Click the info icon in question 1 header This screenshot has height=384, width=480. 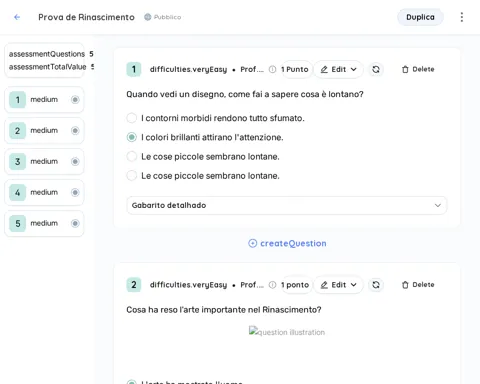(x=272, y=69)
